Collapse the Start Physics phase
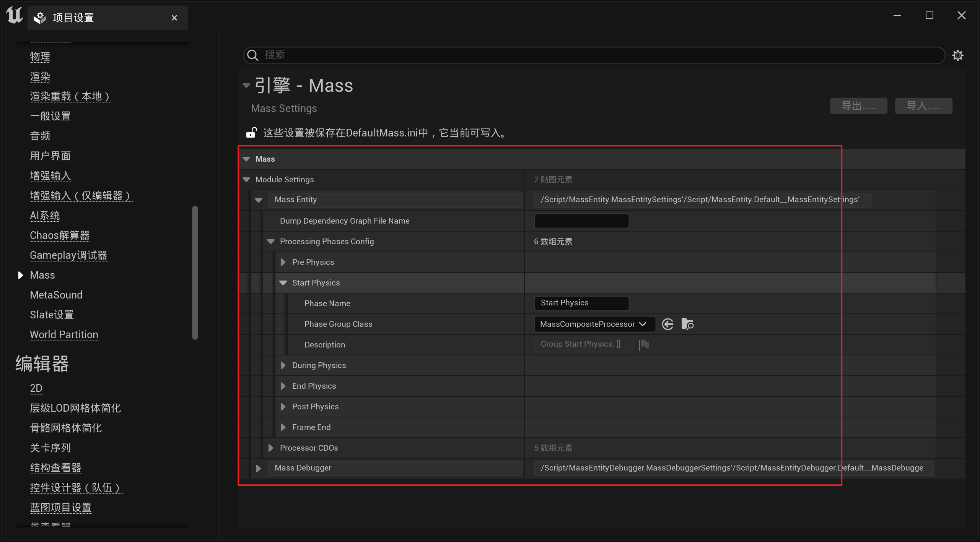 tap(283, 283)
